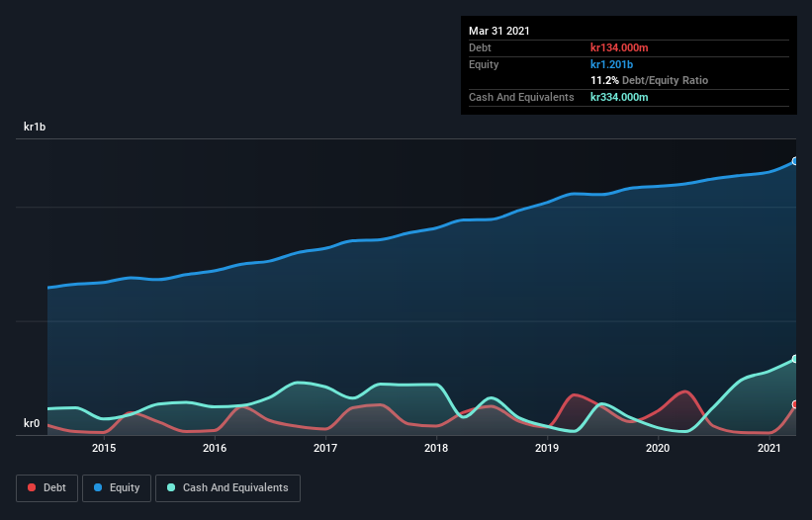Image resolution: width=812 pixels, height=520 pixels.
Task: Toggle the Equity series legend button
Action: click(x=117, y=488)
